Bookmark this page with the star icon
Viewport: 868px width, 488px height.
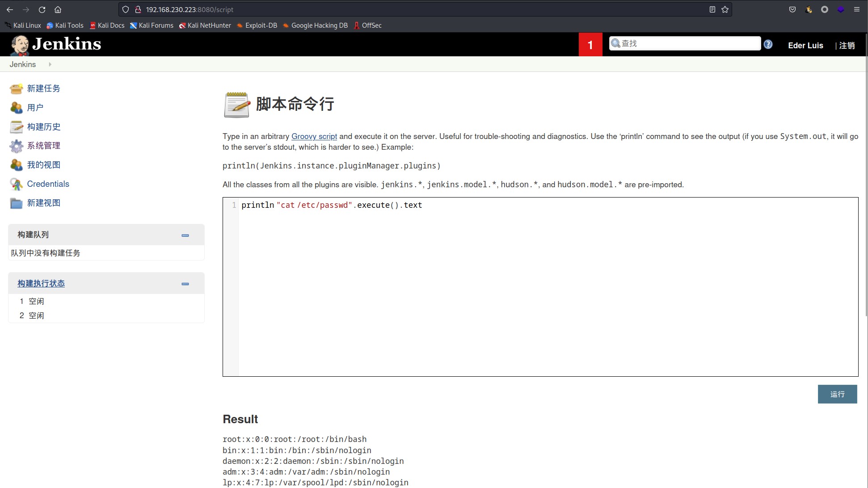(x=725, y=9)
